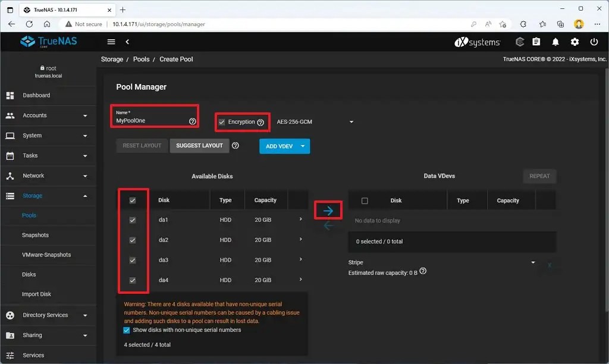Screen dimensions: 609x364
Task: Uncheck disk da3 in Available Disks
Action: [x=133, y=260]
